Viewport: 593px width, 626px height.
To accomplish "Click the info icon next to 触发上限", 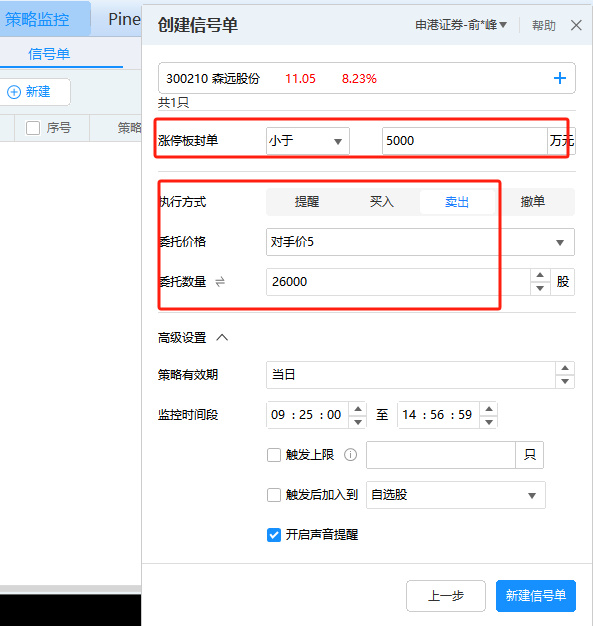I will click(351, 455).
